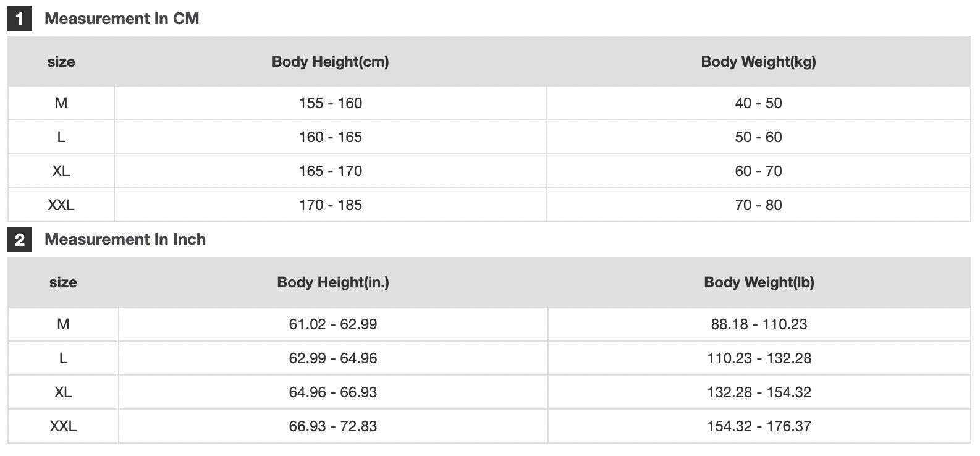Select the 170 - 185 height cell
This screenshot has height=456, width=980.
tap(330, 205)
